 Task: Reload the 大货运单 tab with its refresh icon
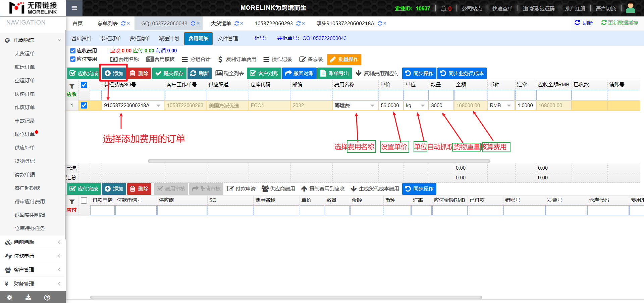pos(236,24)
